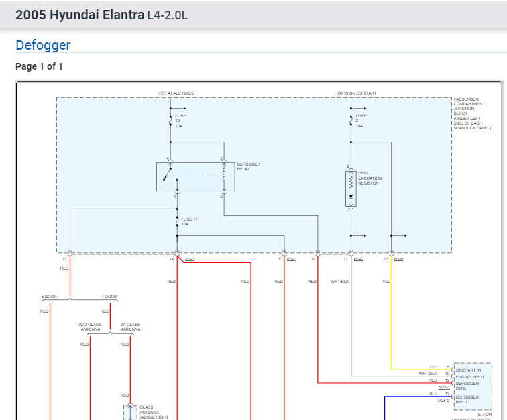Image resolution: width=507 pixels, height=420 pixels.
Task: Click the Page 1 of 1 label
Action: [39, 66]
